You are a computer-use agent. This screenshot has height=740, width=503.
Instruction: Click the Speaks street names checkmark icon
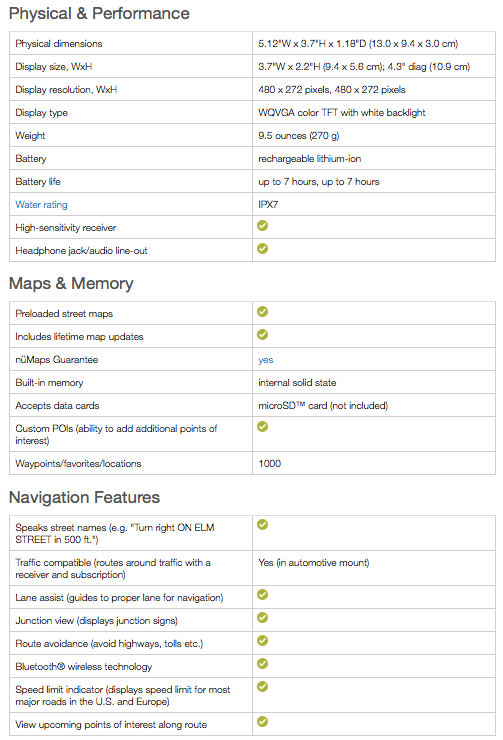pyautogui.click(x=262, y=525)
